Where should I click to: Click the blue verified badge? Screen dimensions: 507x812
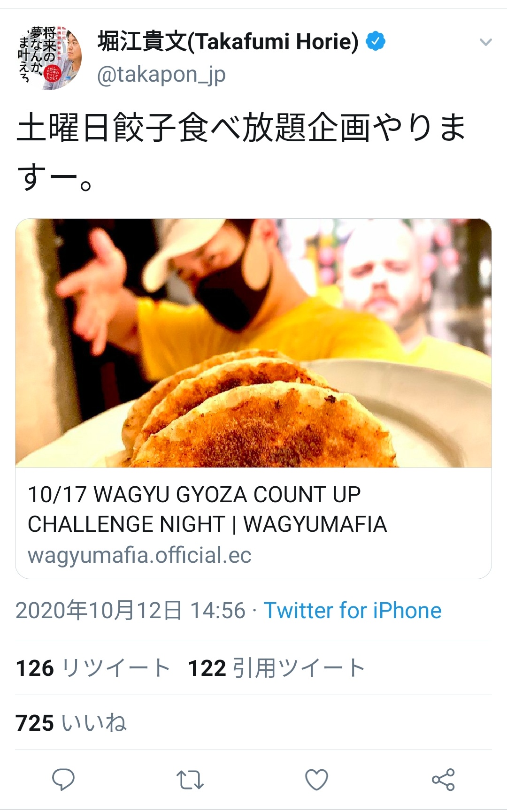pyautogui.click(x=375, y=41)
